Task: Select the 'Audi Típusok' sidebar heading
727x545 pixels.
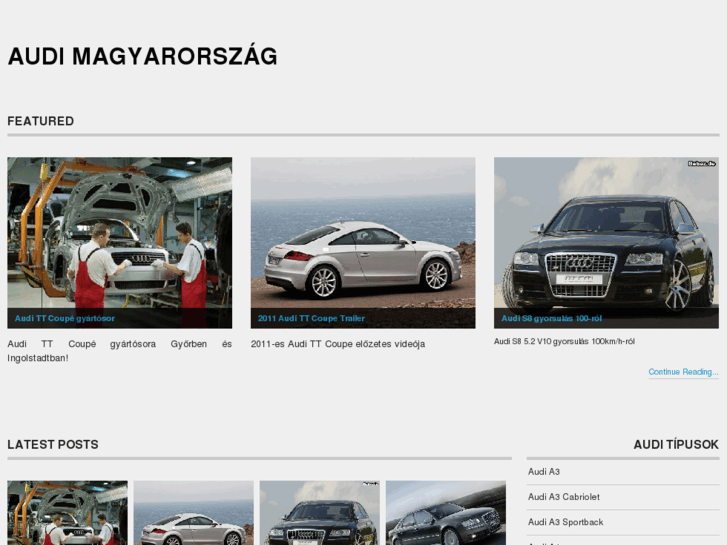Action: click(x=676, y=444)
